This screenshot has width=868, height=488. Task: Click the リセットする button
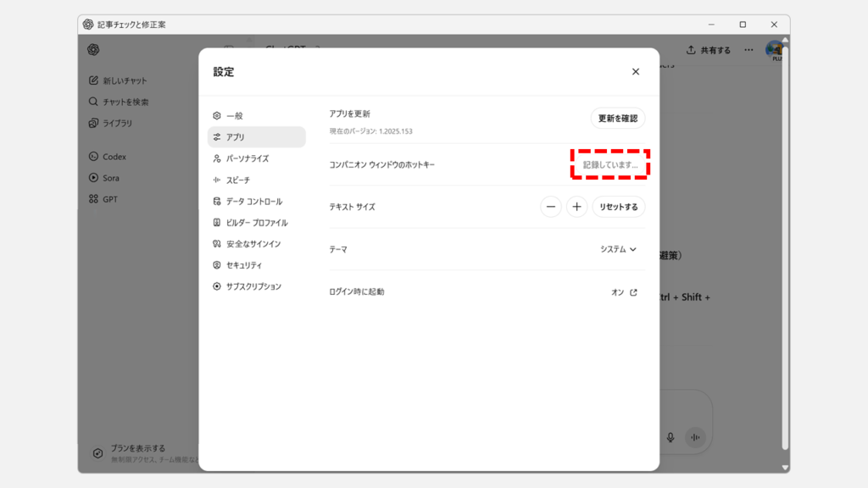[619, 207]
